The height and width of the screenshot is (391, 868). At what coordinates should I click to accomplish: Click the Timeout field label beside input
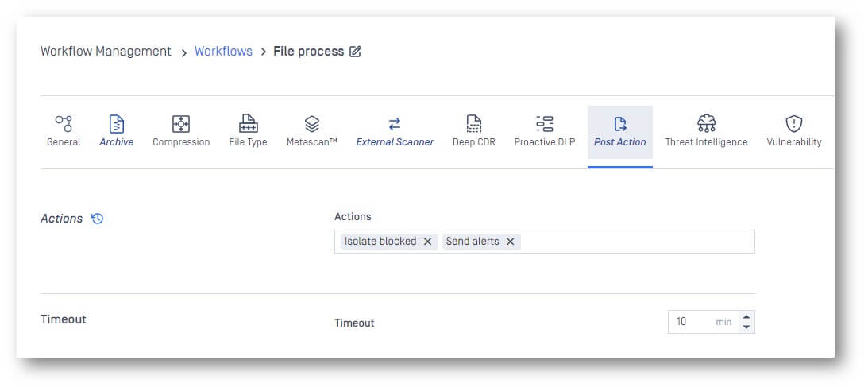point(354,323)
